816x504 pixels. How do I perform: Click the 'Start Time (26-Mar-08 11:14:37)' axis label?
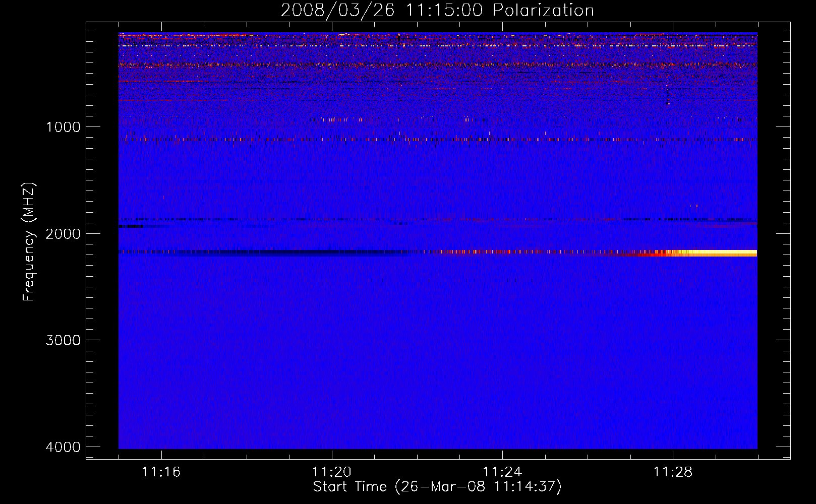[x=437, y=487]
